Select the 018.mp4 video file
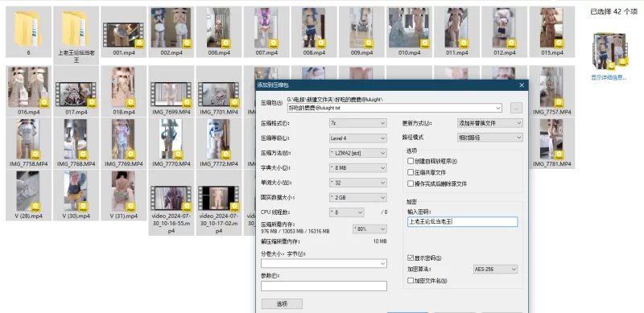 click(124, 91)
